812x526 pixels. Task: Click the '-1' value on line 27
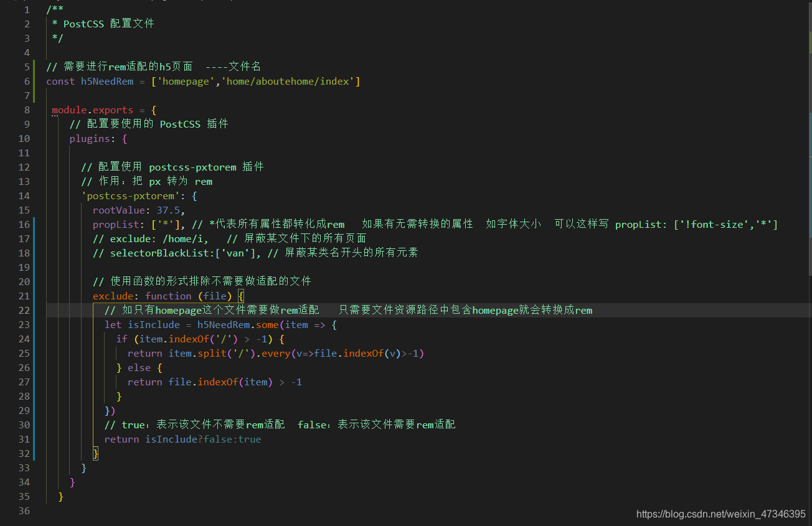pos(296,382)
